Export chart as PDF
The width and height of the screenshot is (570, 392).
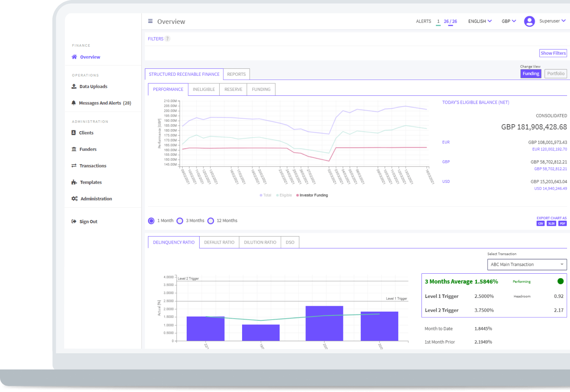[x=562, y=224]
